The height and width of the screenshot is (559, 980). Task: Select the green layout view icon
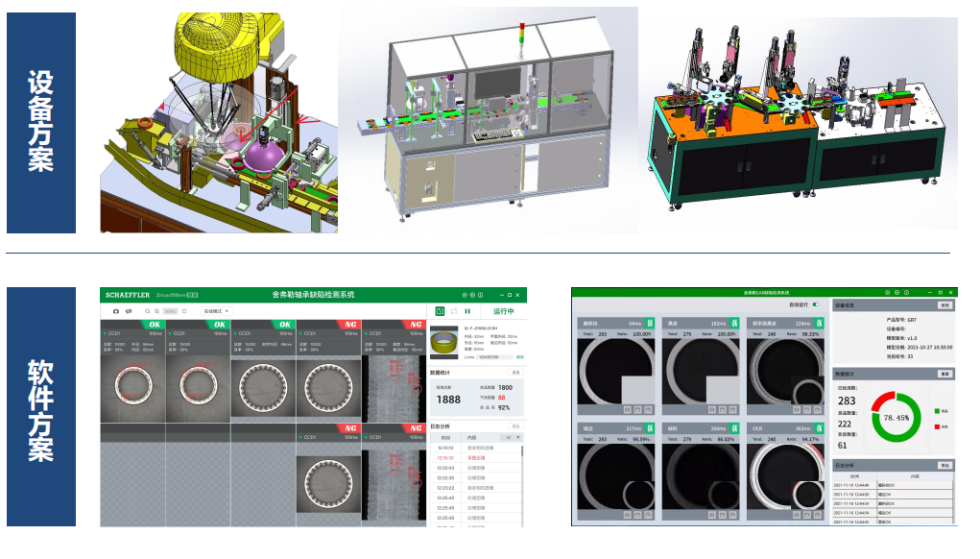(440, 311)
